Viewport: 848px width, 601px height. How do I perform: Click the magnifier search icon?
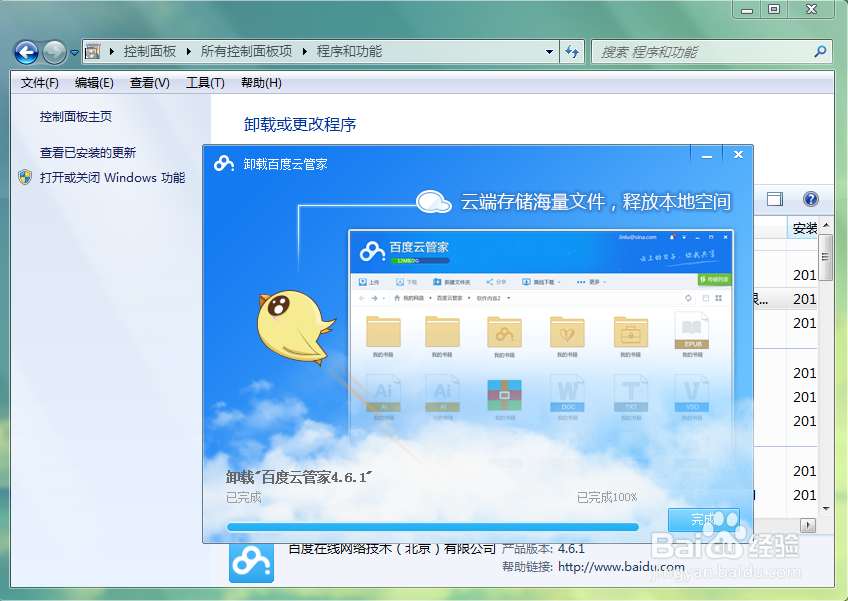coord(820,52)
